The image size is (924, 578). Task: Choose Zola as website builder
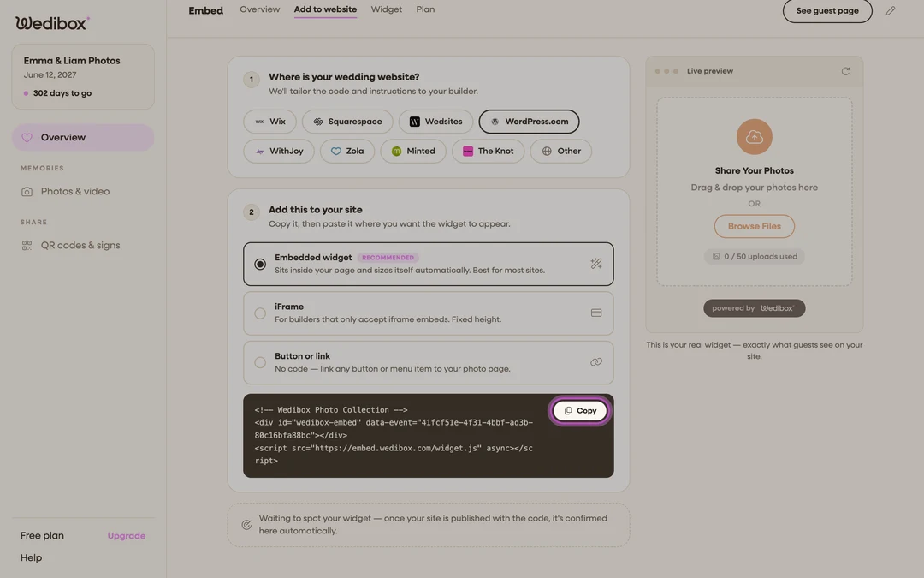[x=347, y=151]
